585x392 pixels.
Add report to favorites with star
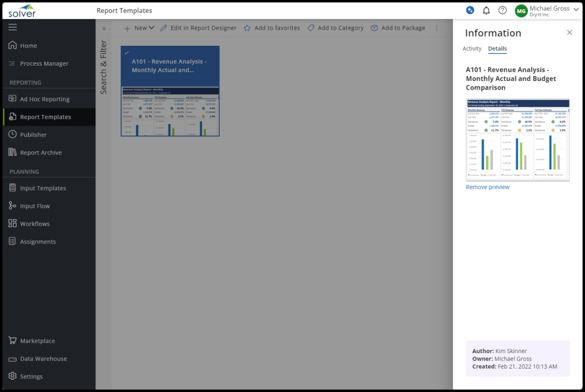coord(271,28)
